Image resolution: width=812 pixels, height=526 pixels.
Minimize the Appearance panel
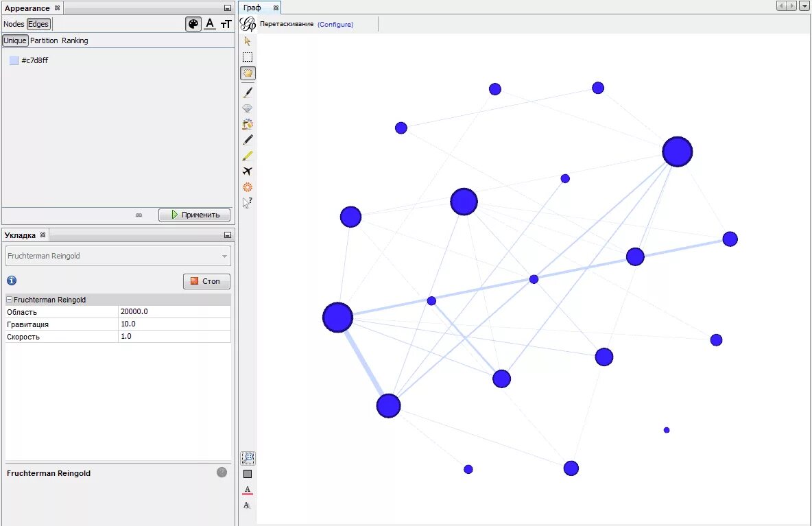pyautogui.click(x=227, y=8)
